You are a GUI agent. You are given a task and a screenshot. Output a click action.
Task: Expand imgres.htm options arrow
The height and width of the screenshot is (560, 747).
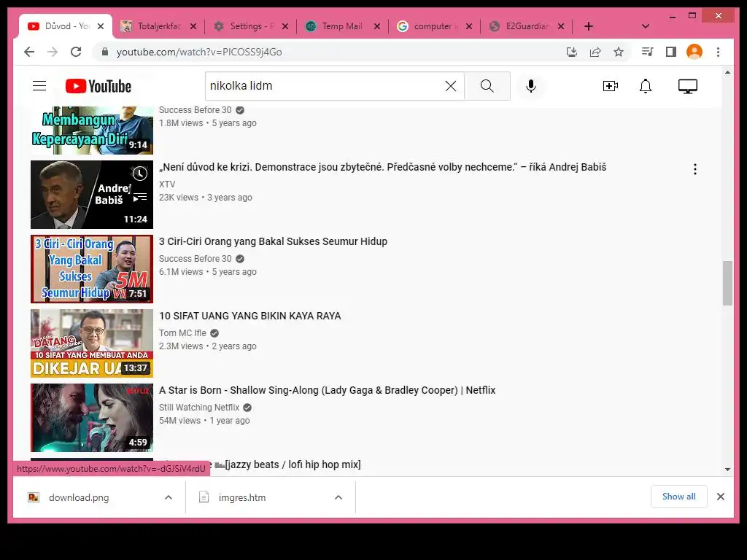338,497
